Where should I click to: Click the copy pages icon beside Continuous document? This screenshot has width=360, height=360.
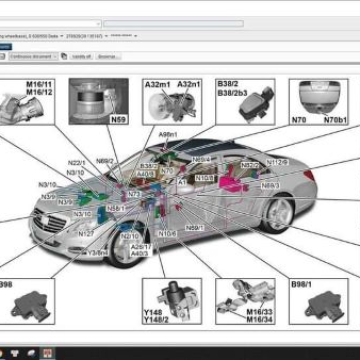(64, 56)
